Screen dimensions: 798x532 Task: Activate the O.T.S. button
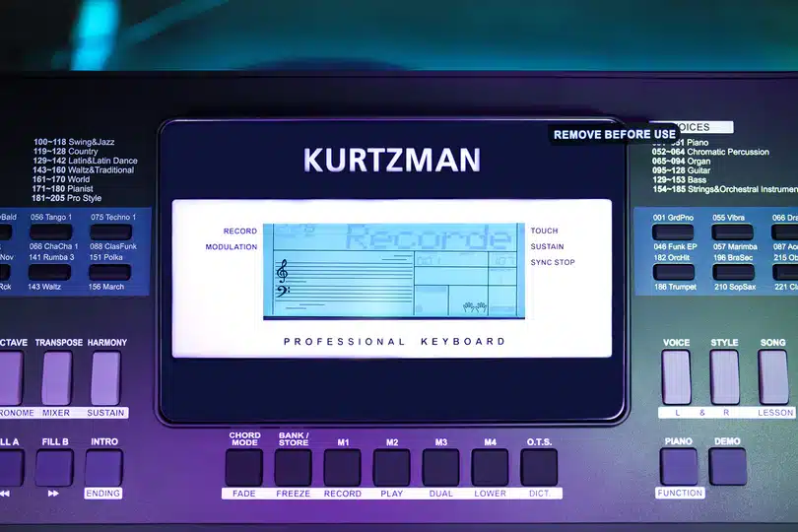point(539,467)
